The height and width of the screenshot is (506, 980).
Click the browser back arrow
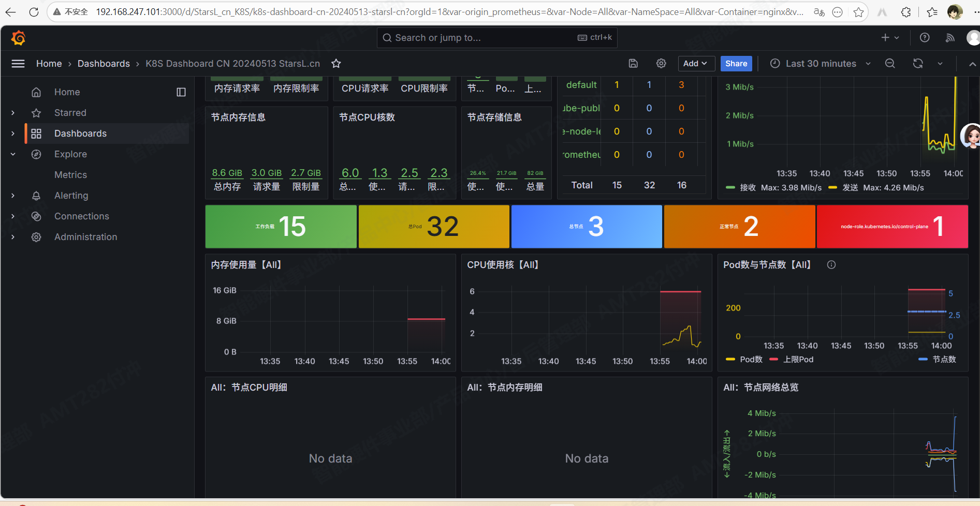(x=11, y=12)
